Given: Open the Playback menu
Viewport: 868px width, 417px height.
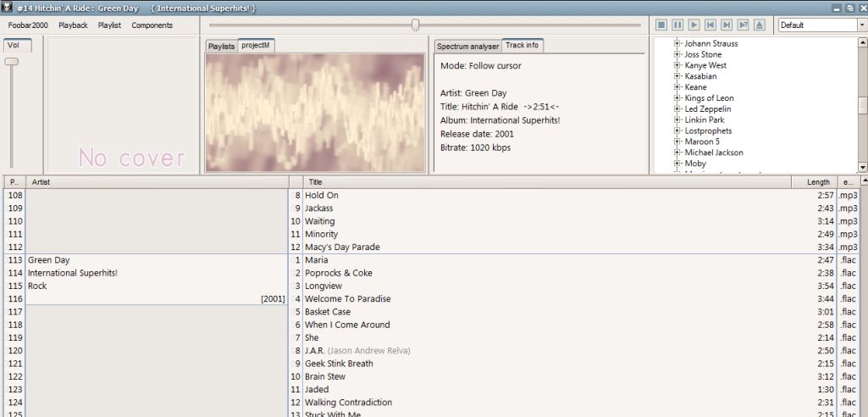Looking at the screenshot, I should pyautogui.click(x=73, y=25).
